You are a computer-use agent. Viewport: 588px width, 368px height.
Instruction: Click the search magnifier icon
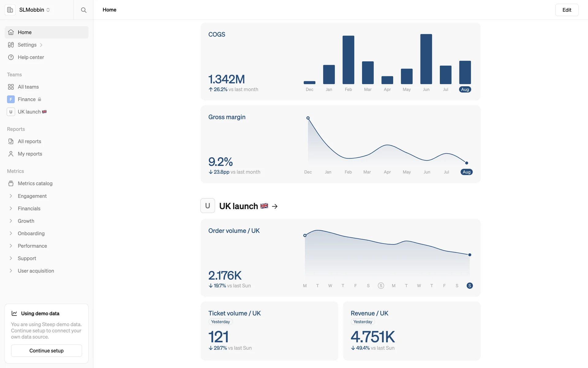tap(83, 10)
